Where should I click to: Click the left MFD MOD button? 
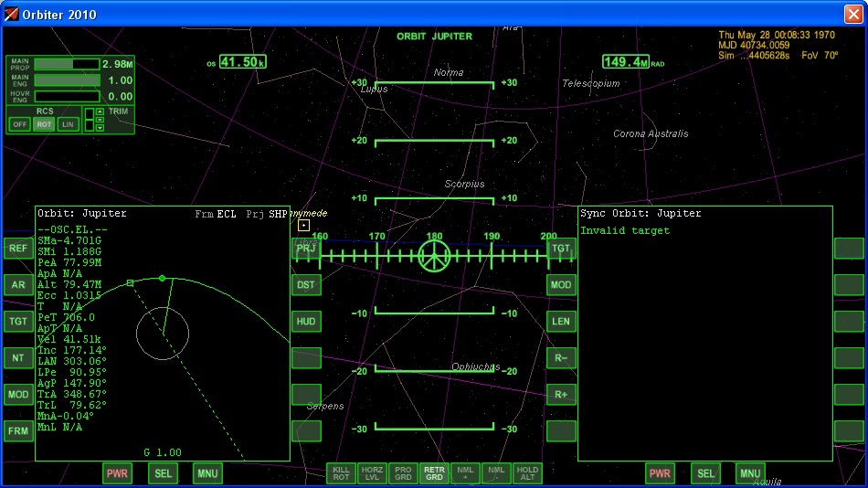tap(18, 395)
